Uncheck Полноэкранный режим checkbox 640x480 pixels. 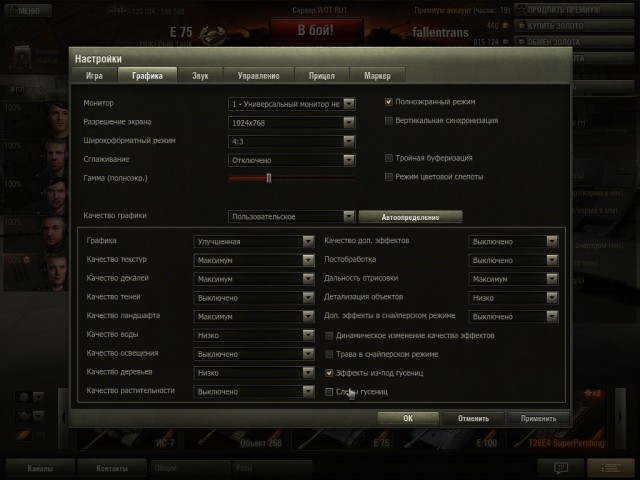pos(389,102)
